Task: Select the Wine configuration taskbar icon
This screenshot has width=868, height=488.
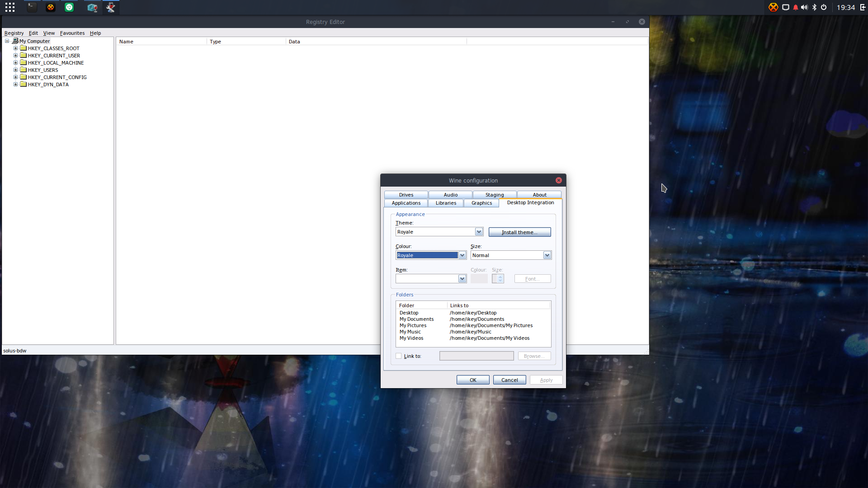Action: (111, 7)
